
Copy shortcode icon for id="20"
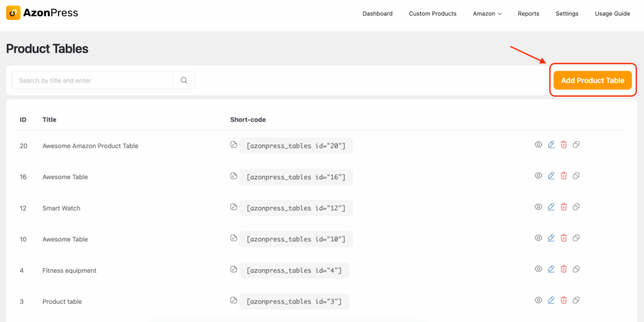click(234, 144)
